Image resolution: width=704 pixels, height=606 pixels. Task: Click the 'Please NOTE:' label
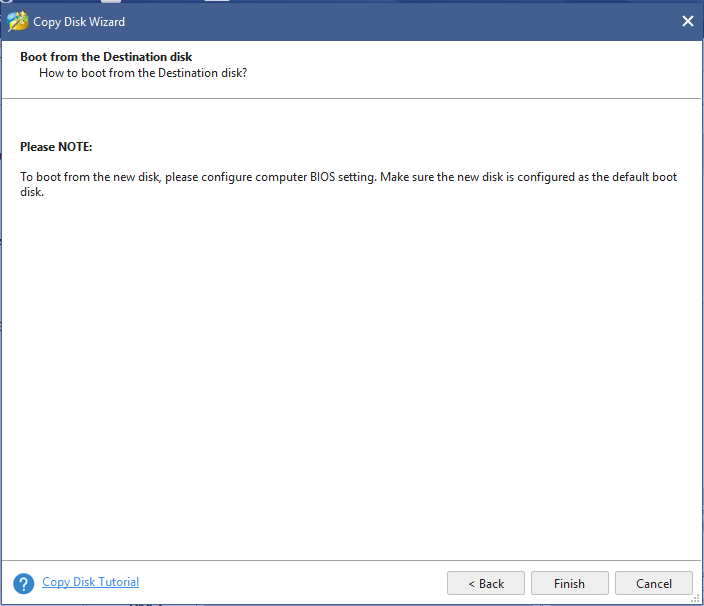click(56, 147)
